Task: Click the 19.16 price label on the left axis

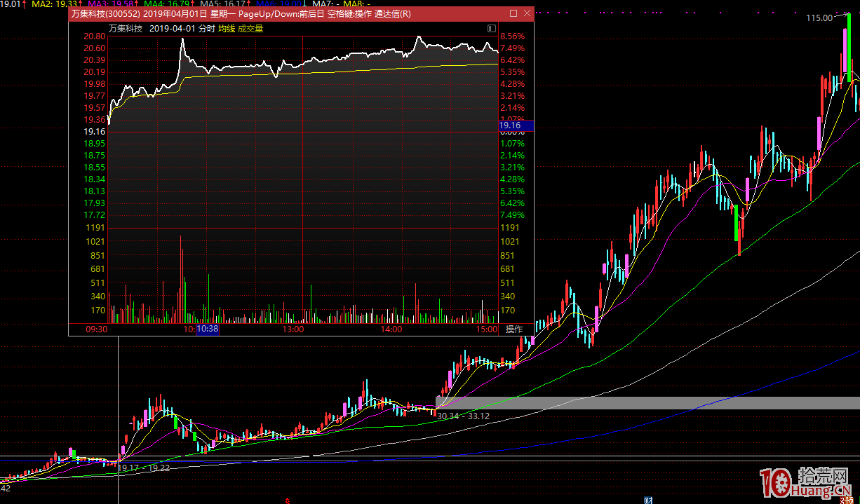Action: click(94, 132)
